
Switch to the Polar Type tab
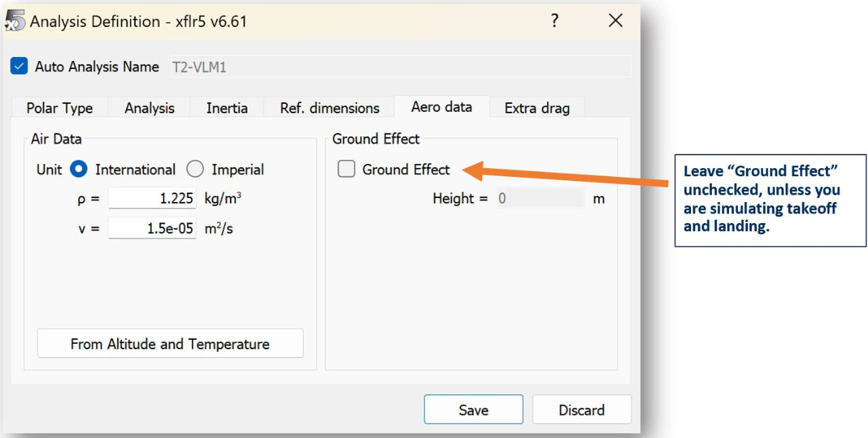click(60, 108)
